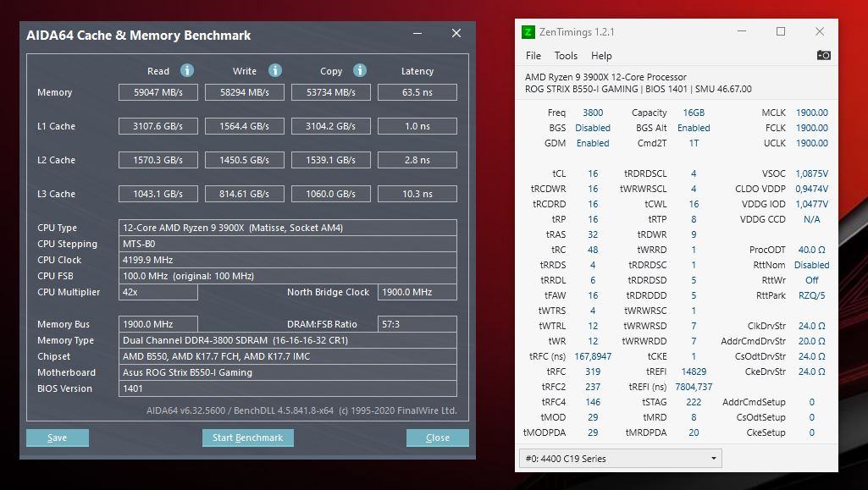Click Motherboard field Asus ROG Strix B550-I
The height and width of the screenshot is (490, 868).
tap(288, 372)
